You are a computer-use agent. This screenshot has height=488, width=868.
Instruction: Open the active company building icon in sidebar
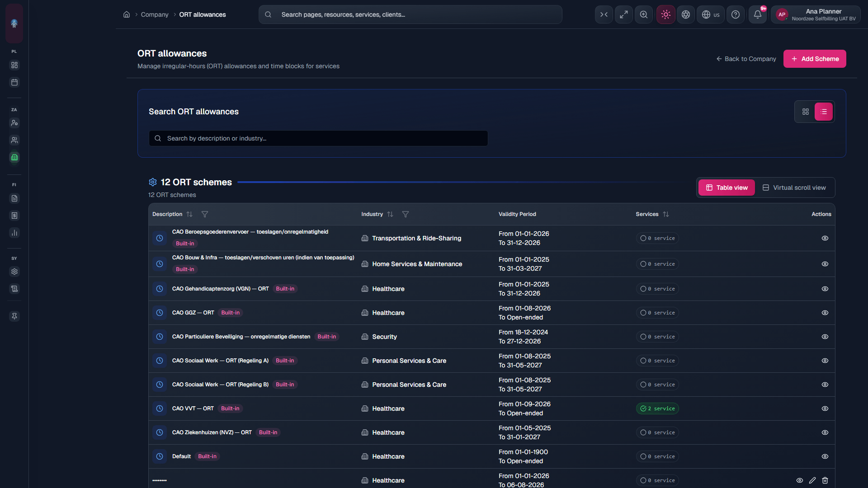click(x=14, y=157)
